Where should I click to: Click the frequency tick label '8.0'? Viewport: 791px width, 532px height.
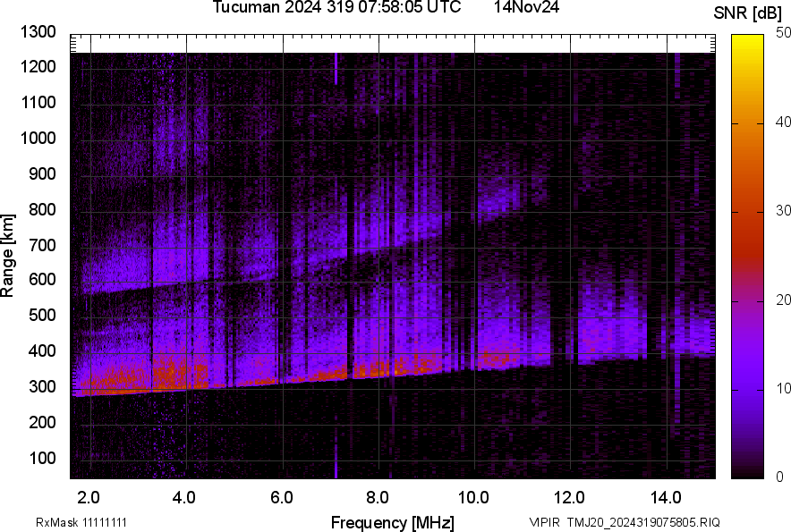pyautogui.click(x=378, y=498)
